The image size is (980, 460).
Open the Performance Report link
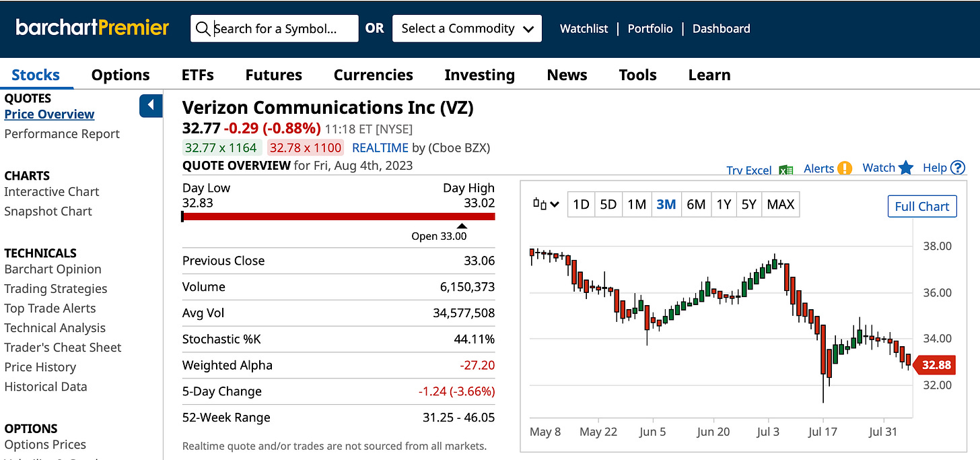(62, 134)
